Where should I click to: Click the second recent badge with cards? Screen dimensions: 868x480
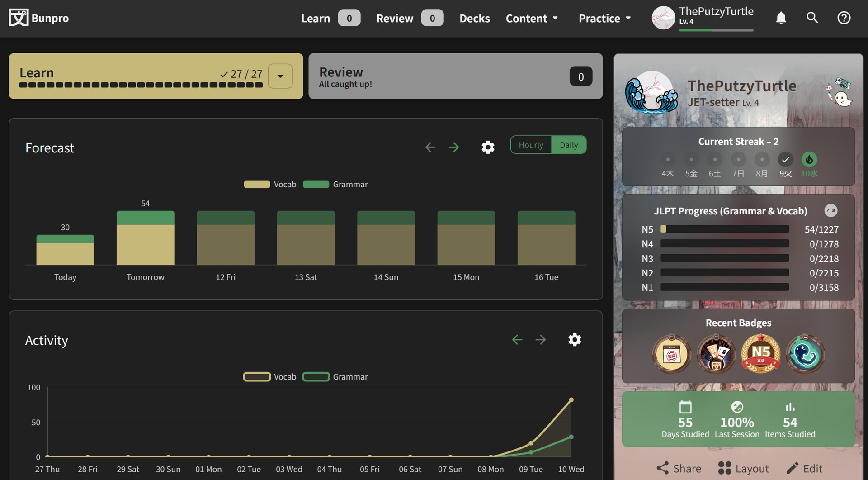pyautogui.click(x=716, y=354)
